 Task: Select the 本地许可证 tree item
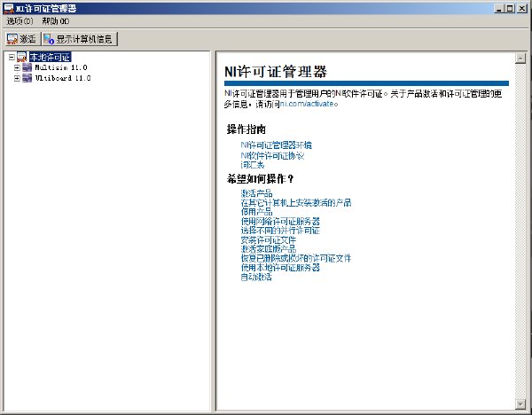click(x=51, y=57)
